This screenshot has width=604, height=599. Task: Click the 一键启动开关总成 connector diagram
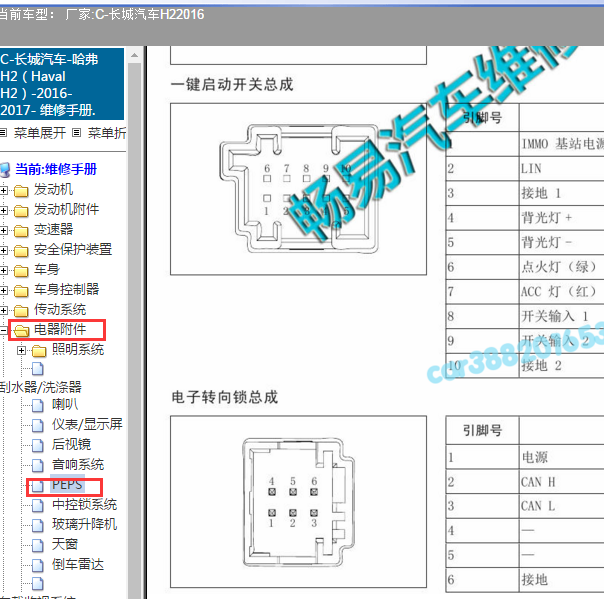click(298, 189)
